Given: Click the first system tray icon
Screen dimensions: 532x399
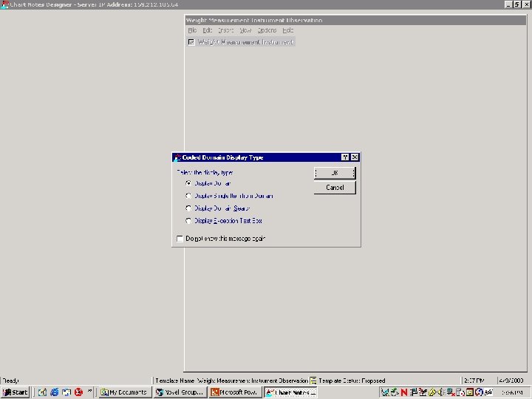Looking at the screenshot, I should [x=385, y=392].
